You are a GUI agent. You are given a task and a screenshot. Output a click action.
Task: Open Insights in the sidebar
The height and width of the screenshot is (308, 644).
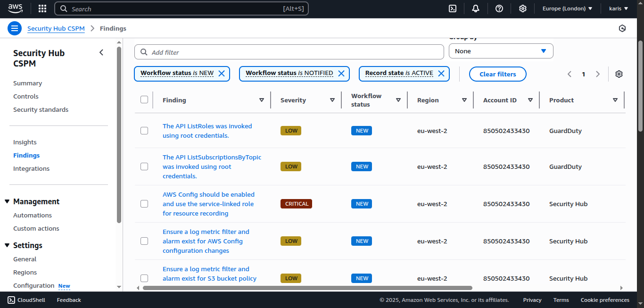[x=25, y=142]
